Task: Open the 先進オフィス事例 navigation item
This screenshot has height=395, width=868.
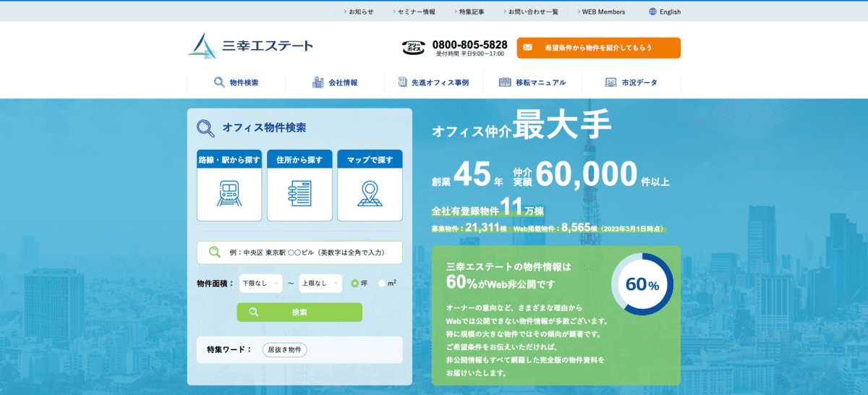Action: click(x=433, y=82)
